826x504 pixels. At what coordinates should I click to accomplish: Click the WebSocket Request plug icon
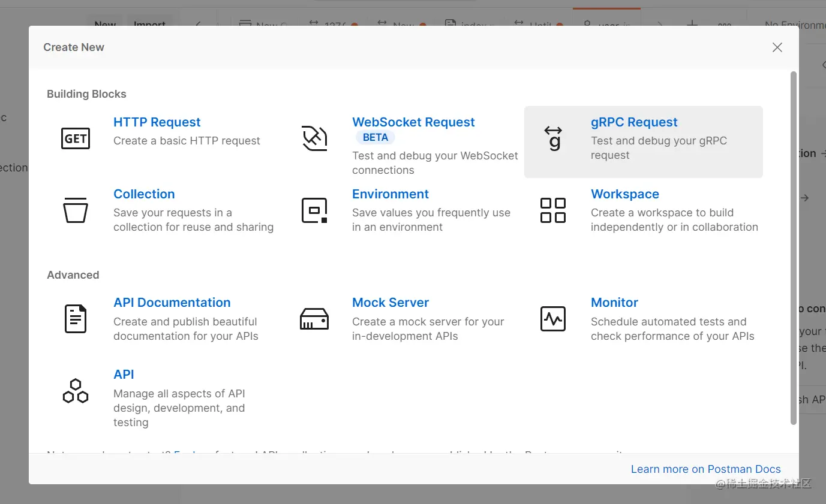pos(314,138)
